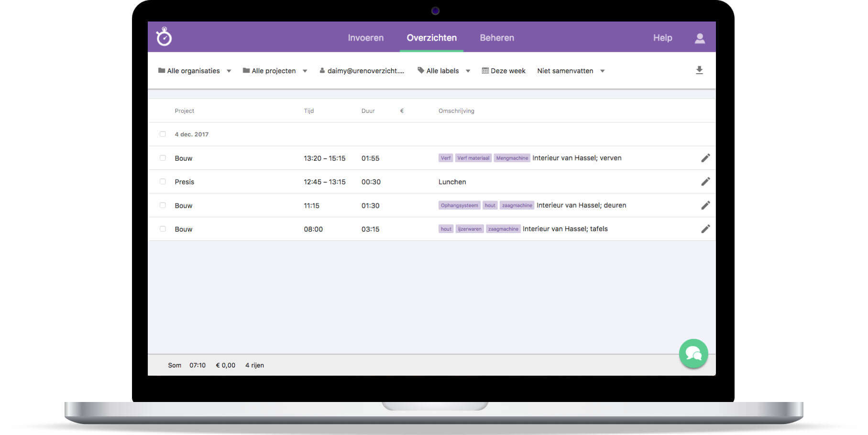Screen dimensions: 868x435
Task: Check the Presis row checkbox
Action: [x=163, y=181]
